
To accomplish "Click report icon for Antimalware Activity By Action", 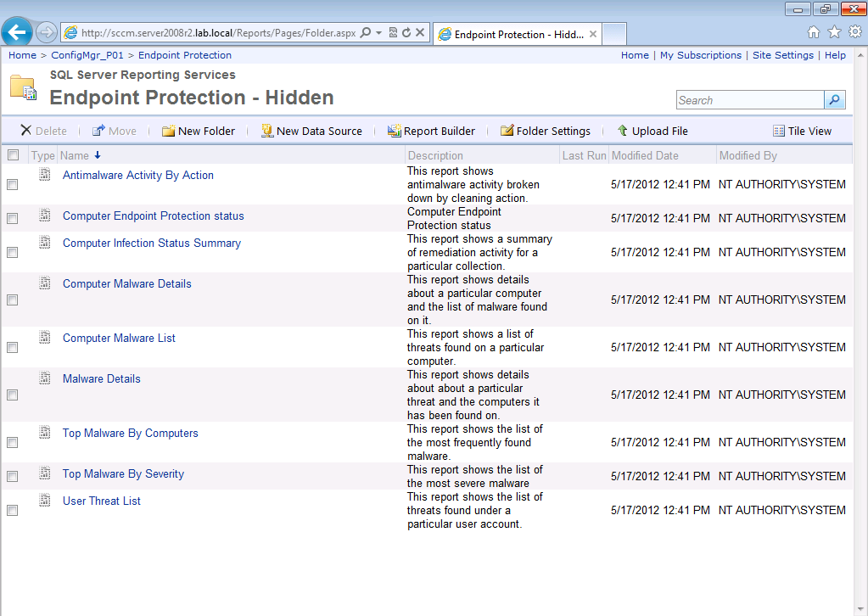I will pyautogui.click(x=45, y=175).
